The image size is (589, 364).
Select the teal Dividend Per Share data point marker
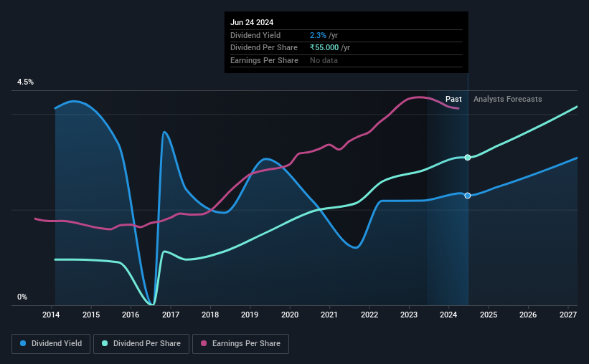point(468,158)
